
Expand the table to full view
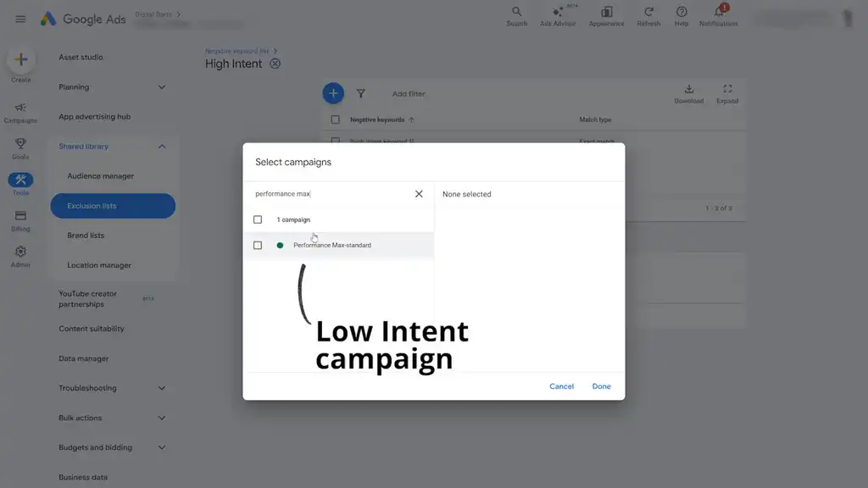pos(727,93)
